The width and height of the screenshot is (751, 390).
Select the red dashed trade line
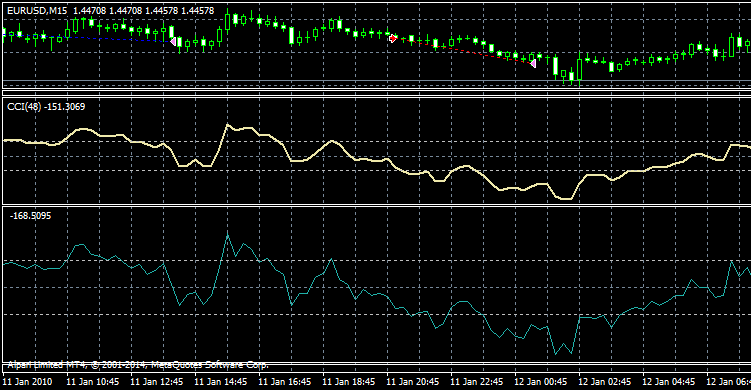(462, 51)
